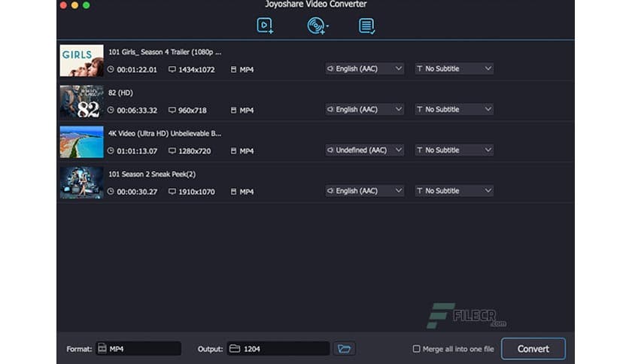Click the MP4 format icon for 82 (HD)

234,111
